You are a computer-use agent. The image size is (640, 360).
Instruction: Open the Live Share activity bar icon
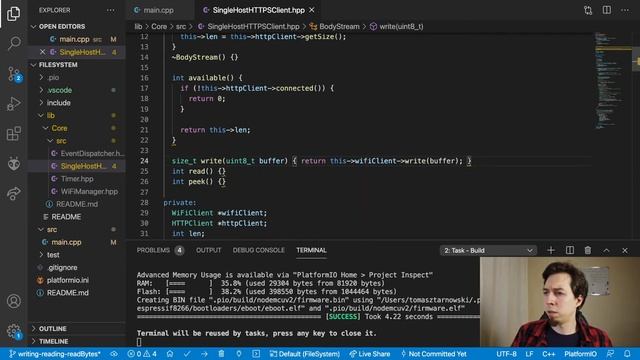pos(13,193)
